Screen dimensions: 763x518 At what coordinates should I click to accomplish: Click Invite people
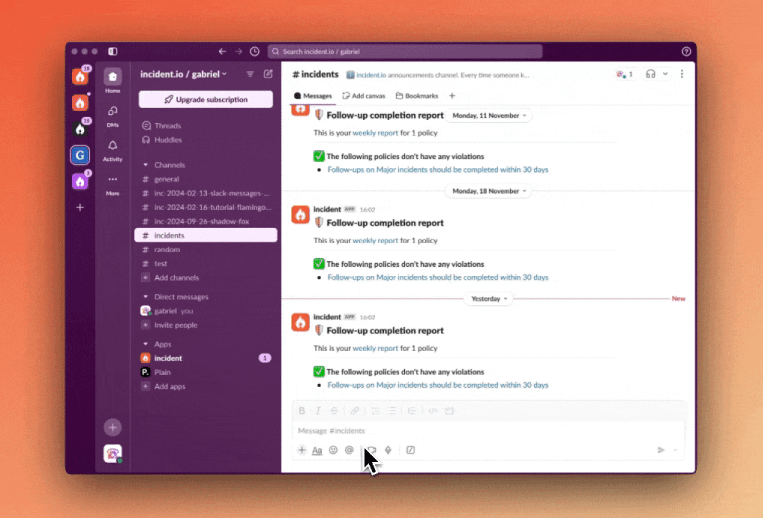tap(206, 325)
